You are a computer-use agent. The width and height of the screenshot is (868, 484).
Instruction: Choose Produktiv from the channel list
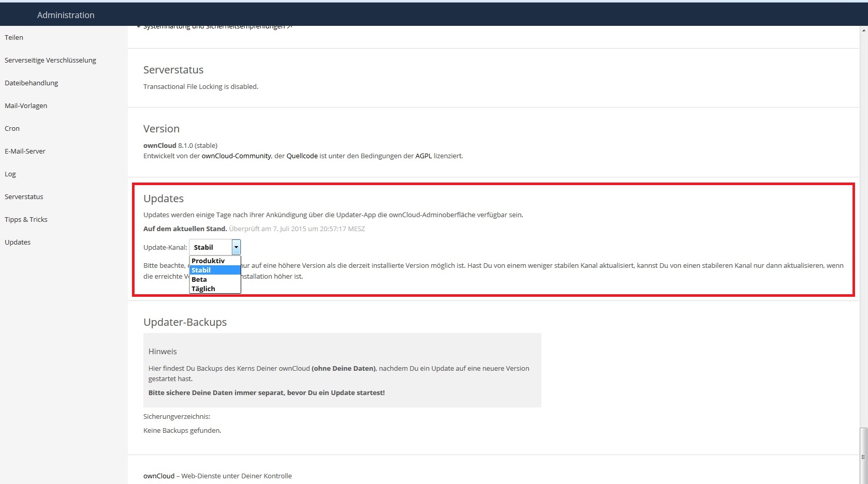tap(215, 261)
